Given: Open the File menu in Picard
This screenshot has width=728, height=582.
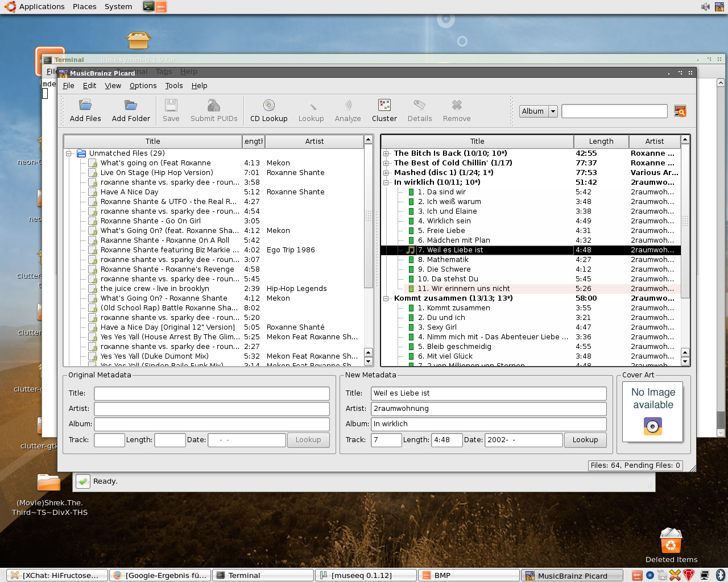Looking at the screenshot, I should point(68,86).
